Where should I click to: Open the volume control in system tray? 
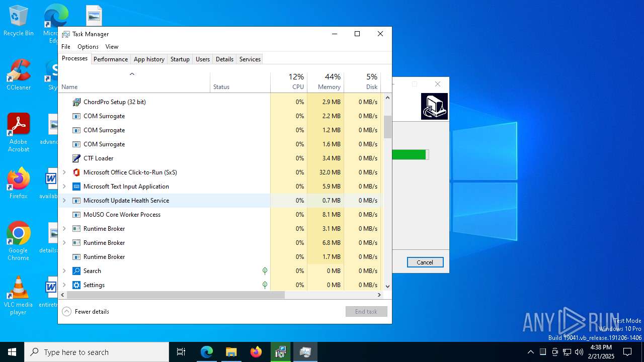coord(579,352)
